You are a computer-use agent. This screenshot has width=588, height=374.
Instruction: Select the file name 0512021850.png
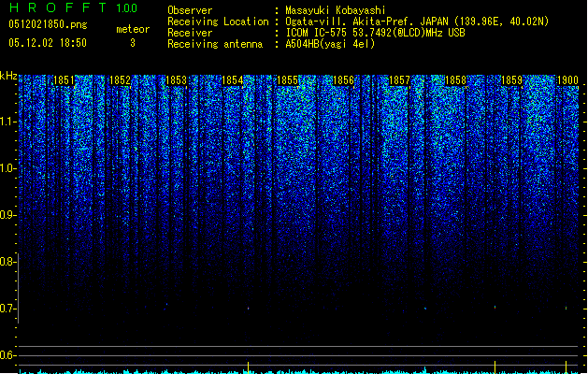click(x=48, y=24)
